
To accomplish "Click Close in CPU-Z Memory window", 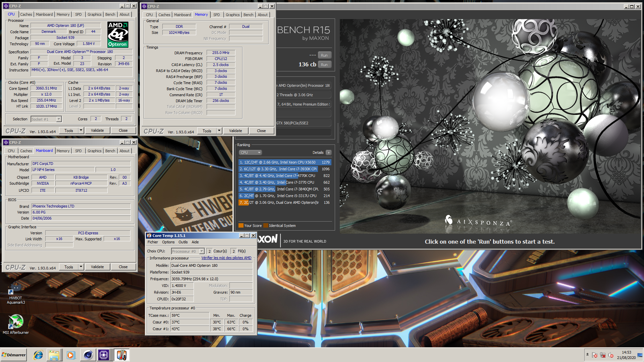I will click(x=261, y=131).
